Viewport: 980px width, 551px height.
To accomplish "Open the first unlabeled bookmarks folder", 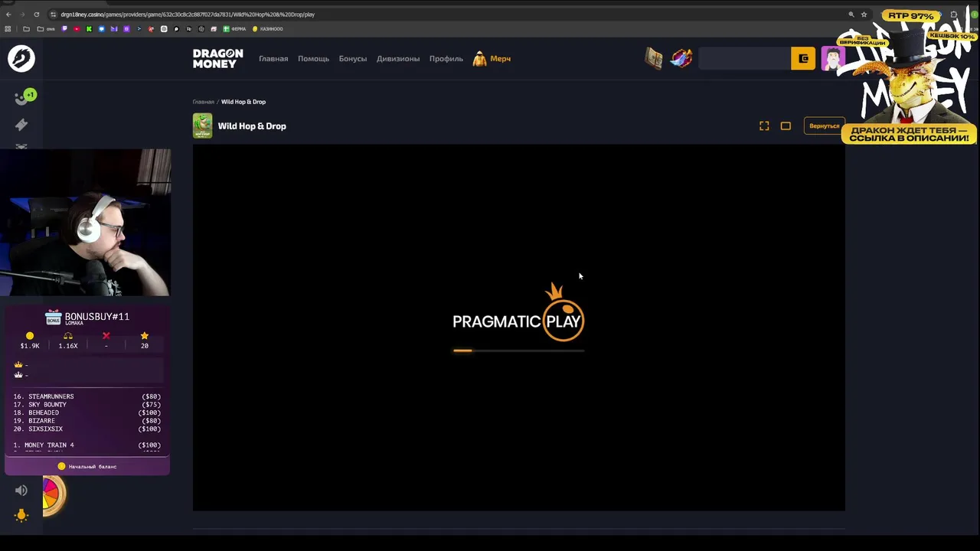I will click(26, 29).
